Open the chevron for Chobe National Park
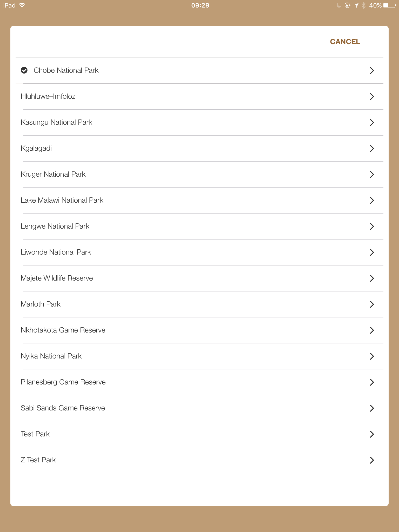The width and height of the screenshot is (399, 532). (x=372, y=70)
